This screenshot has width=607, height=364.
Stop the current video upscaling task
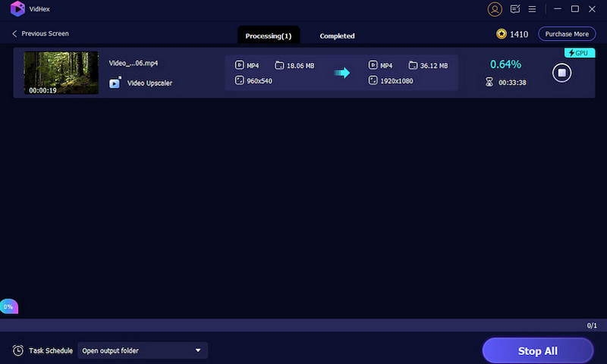(x=561, y=73)
